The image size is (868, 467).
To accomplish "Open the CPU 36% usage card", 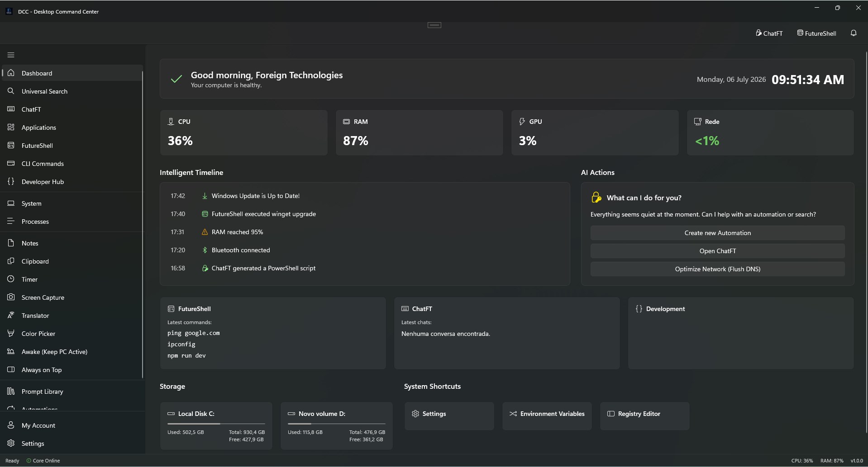I will 243,132.
